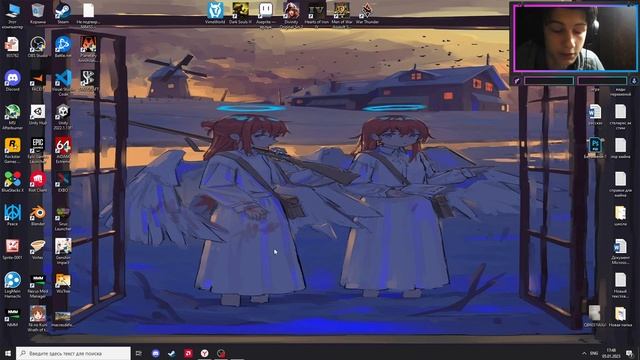Launch the Battle.net shortcut

tap(63, 47)
